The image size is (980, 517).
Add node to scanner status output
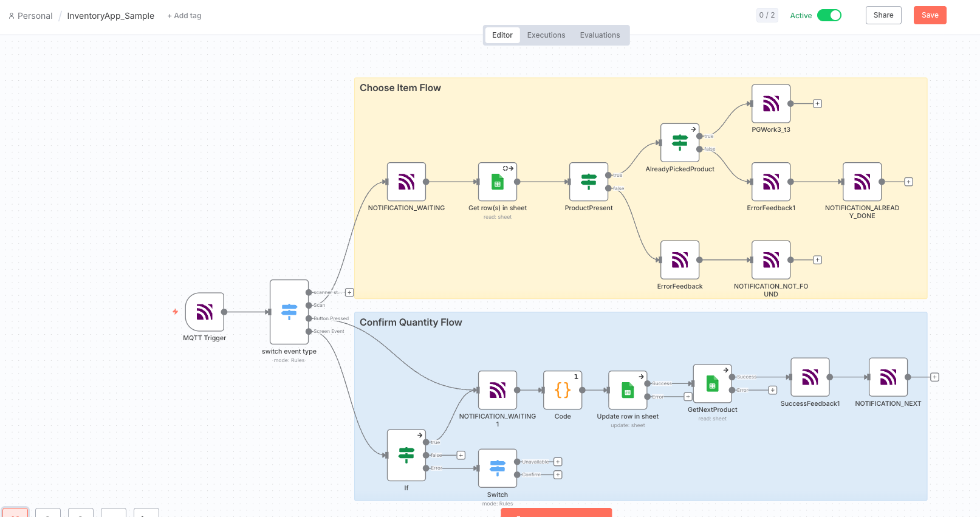pyautogui.click(x=349, y=293)
